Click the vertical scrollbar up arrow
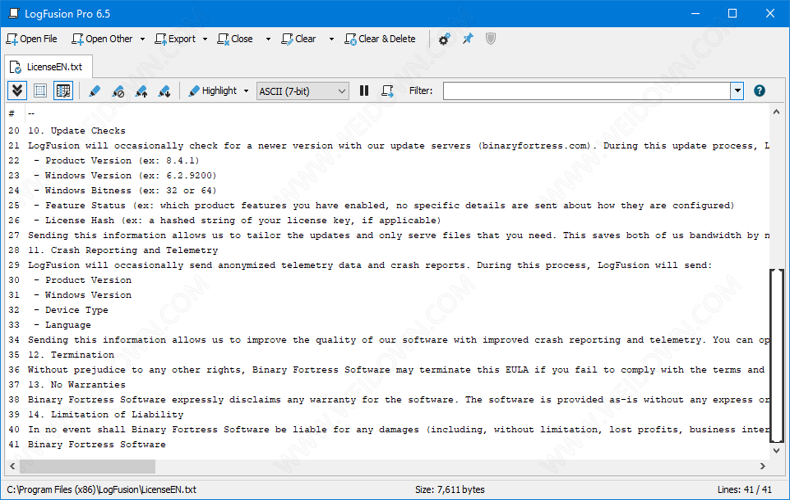Image resolution: width=790 pixels, height=500 pixels. [776, 112]
